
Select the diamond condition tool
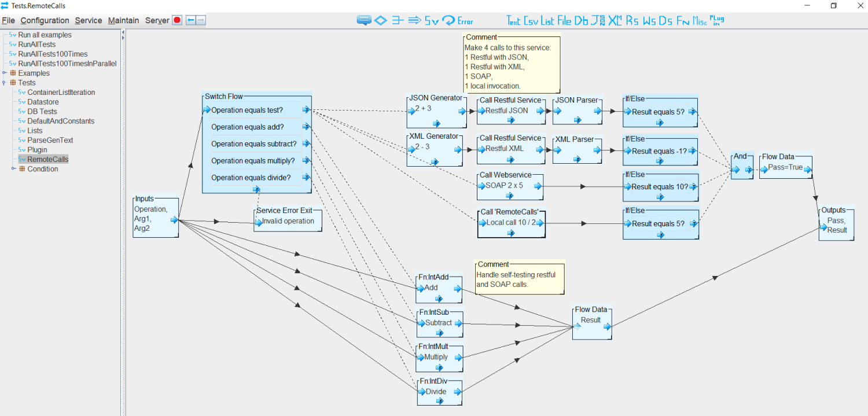point(380,20)
